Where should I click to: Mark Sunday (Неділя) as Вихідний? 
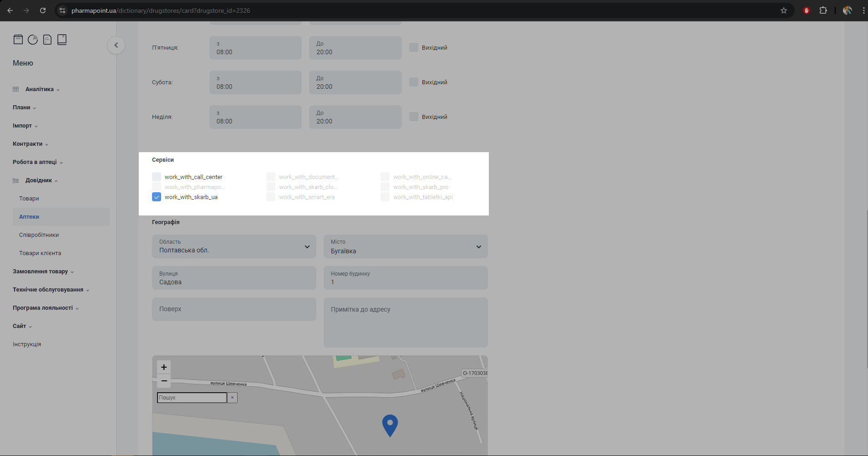click(414, 117)
